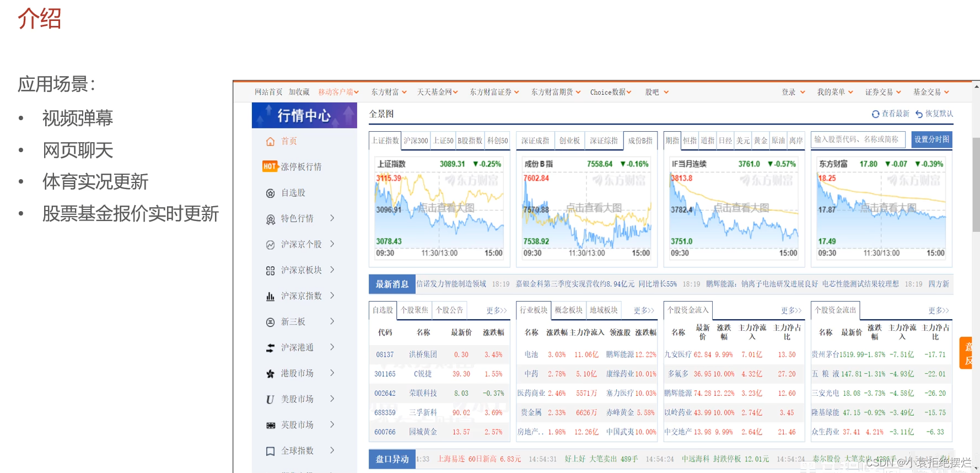Click the orange 意见反馈 side button
Image resolution: width=980 pixels, height=473 pixels.
[966, 353]
